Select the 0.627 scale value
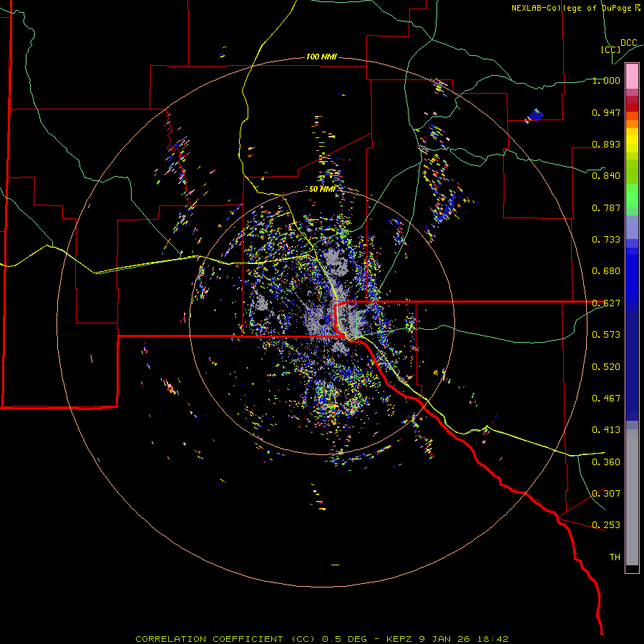 [x=606, y=303]
